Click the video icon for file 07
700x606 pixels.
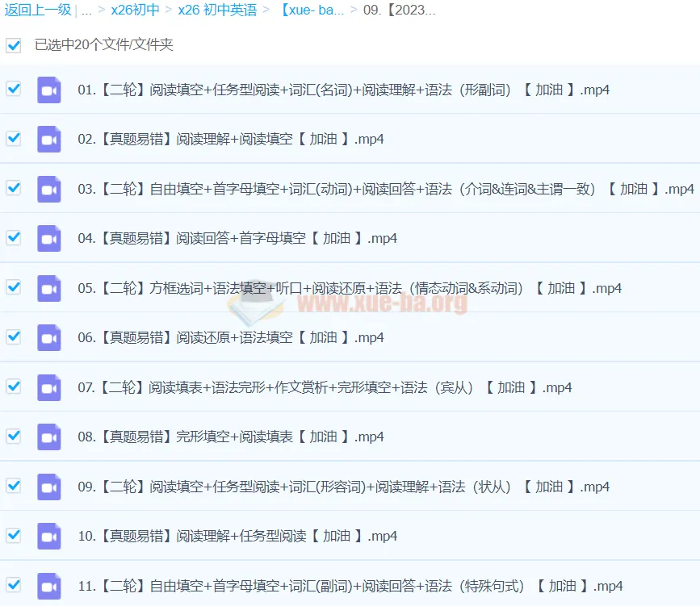click(x=49, y=387)
